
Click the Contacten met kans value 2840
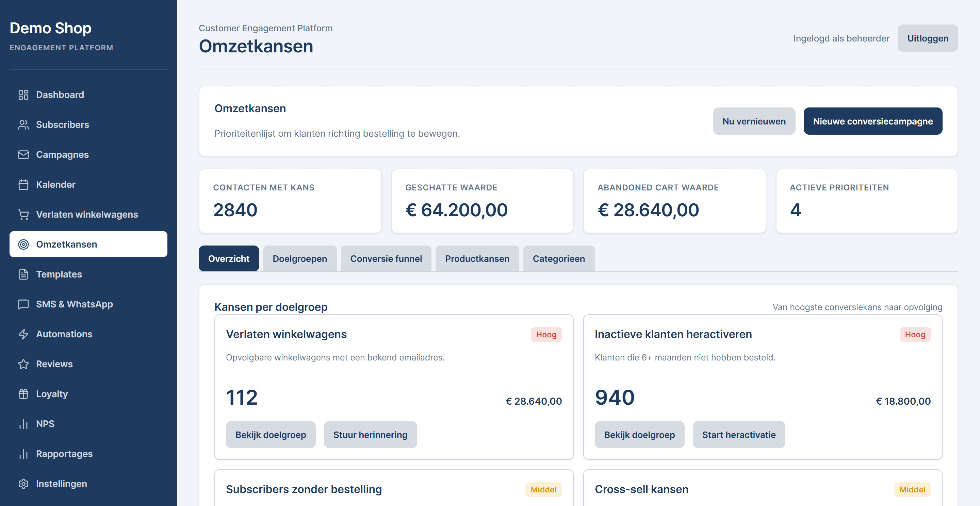235,210
